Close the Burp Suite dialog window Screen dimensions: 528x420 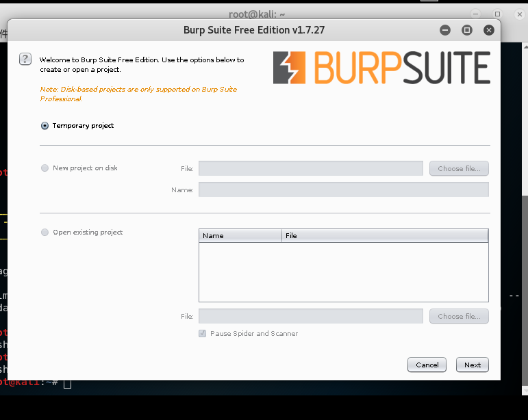click(488, 30)
